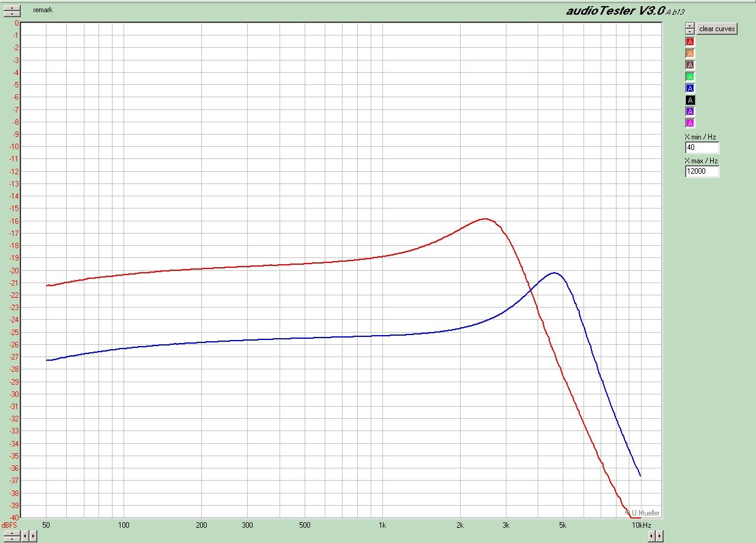The image size is (756, 543).
Task: Click the down arrow beside the remark label
Action: point(12,13)
